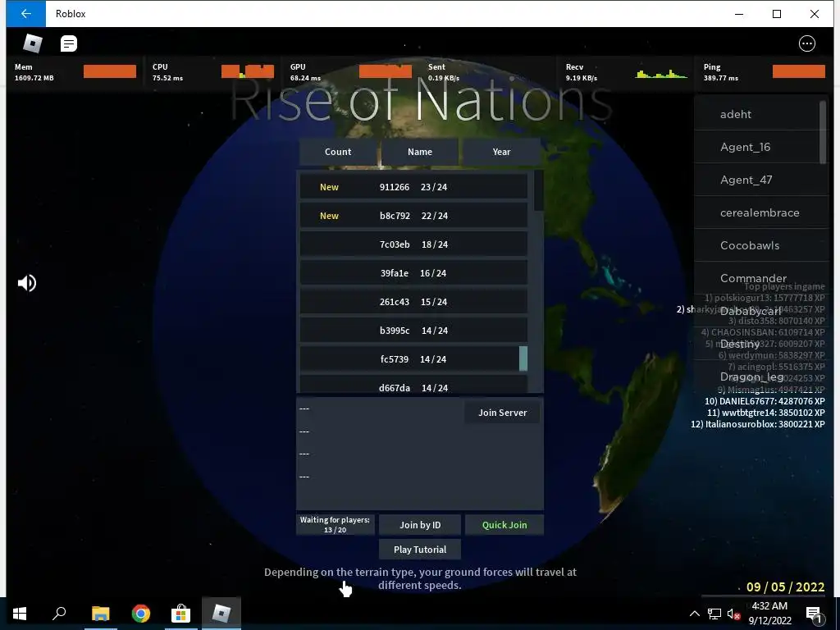Open Windows taskbar search
The height and width of the screenshot is (630, 840).
pyautogui.click(x=59, y=614)
